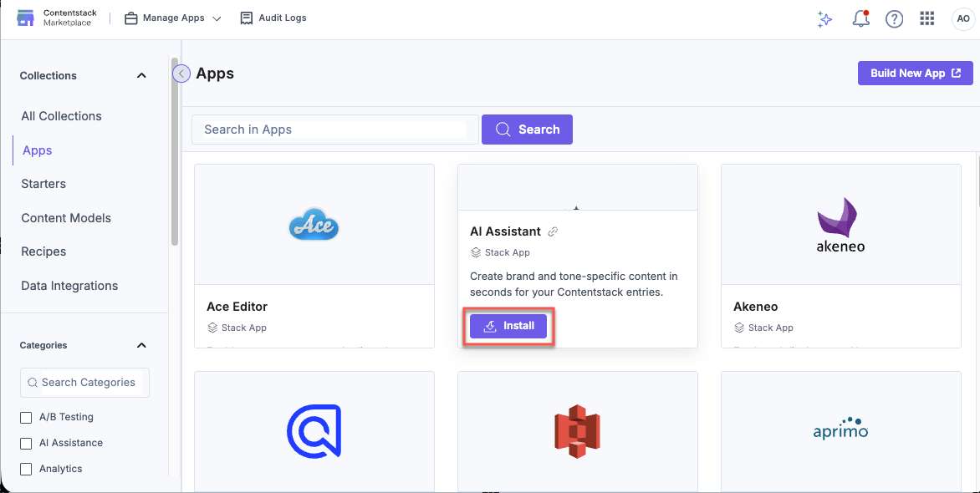The height and width of the screenshot is (493, 980).
Task: Click Build New App button
Action: (x=915, y=73)
